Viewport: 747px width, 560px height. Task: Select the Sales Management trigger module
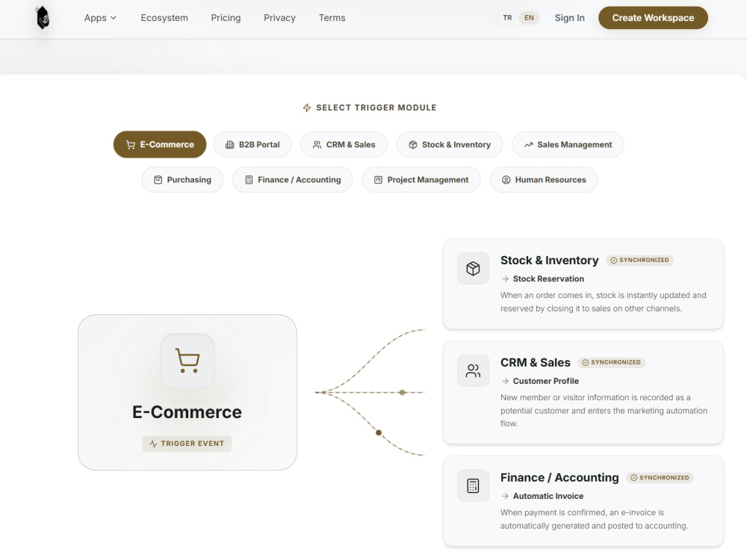tap(568, 144)
